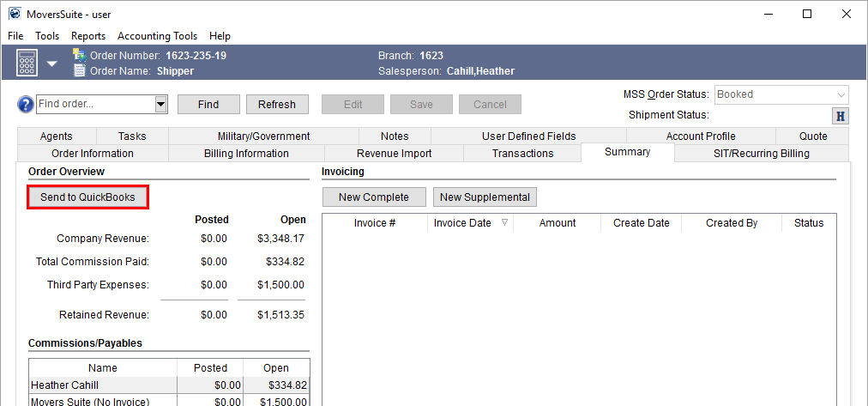Expand the white arrow beside calculator
The height and width of the screenshot is (406, 868).
(51, 64)
